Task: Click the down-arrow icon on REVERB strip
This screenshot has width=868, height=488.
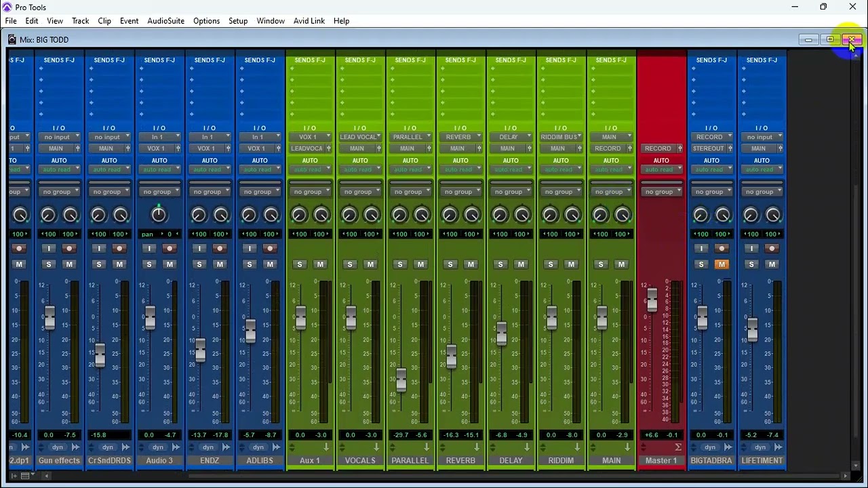Action: click(477, 447)
